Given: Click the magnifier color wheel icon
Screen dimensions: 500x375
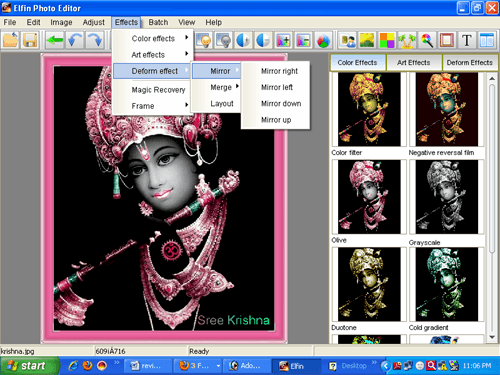Looking at the screenshot, I should pos(427,41).
